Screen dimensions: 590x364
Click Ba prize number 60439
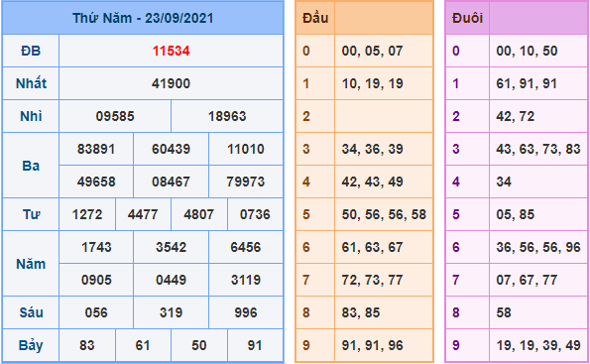172,149
